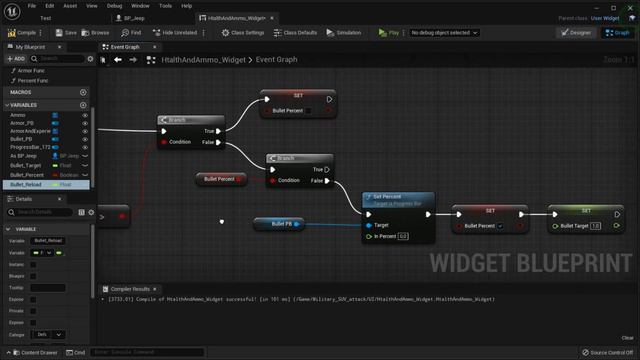
Task: Toggle Bullet Percent checkbox on upper SET node
Action: pyautogui.click(x=309, y=111)
